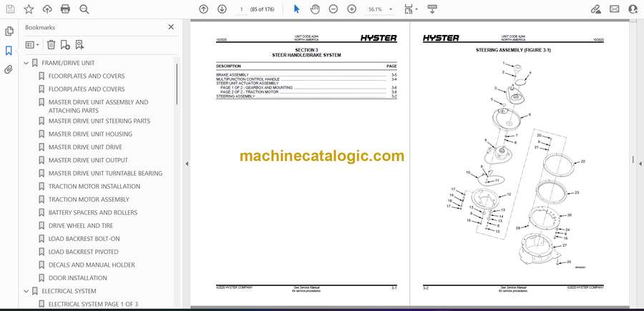Image resolution: width=644 pixels, height=311 pixels.
Task: Open DOOR INSTALLATION bookmark
Action: click(x=77, y=278)
